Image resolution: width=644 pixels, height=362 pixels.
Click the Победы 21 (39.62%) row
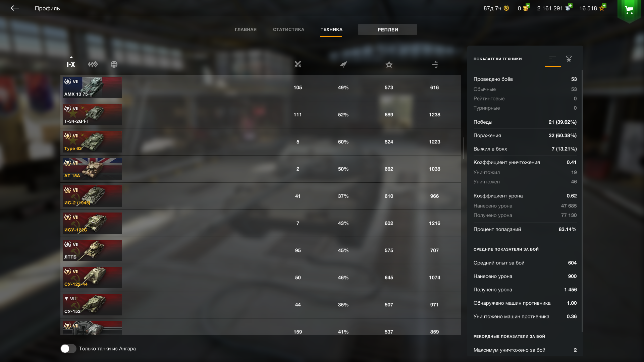click(x=525, y=122)
